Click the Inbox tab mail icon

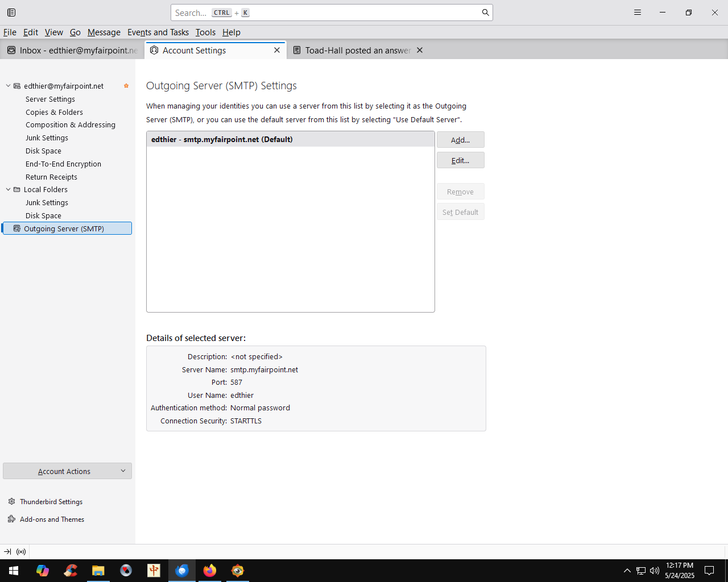point(11,51)
